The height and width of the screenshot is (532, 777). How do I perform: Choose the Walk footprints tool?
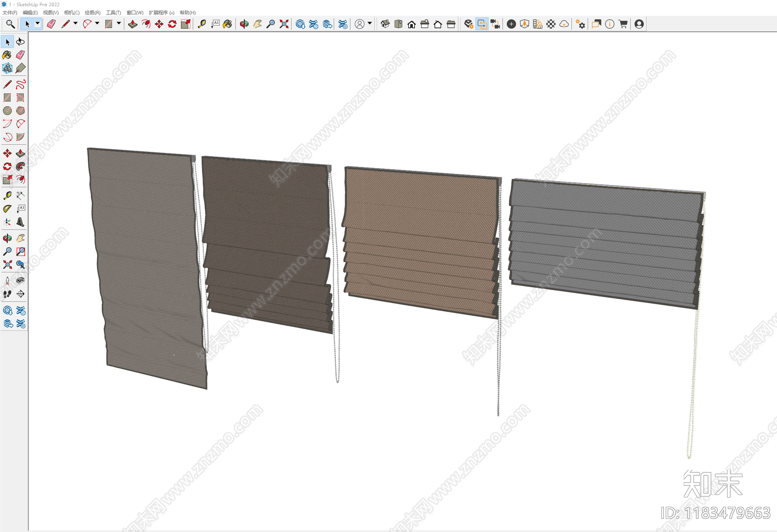(x=7, y=294)
